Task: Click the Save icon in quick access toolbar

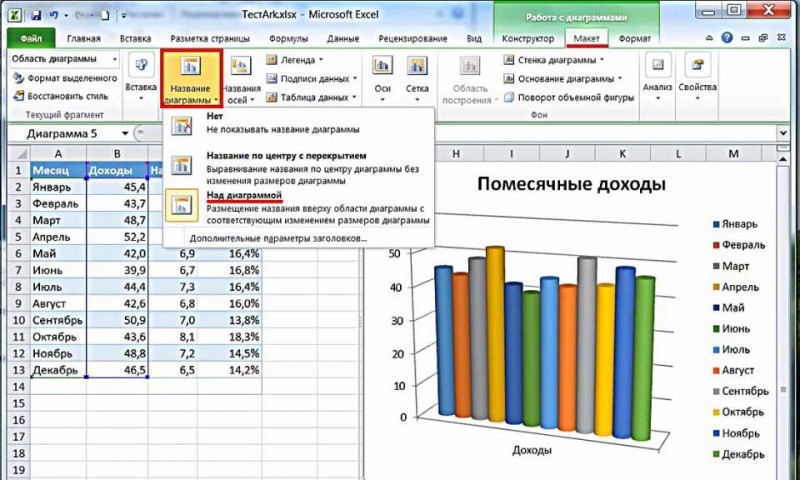Action: click(x=36, y=15)
